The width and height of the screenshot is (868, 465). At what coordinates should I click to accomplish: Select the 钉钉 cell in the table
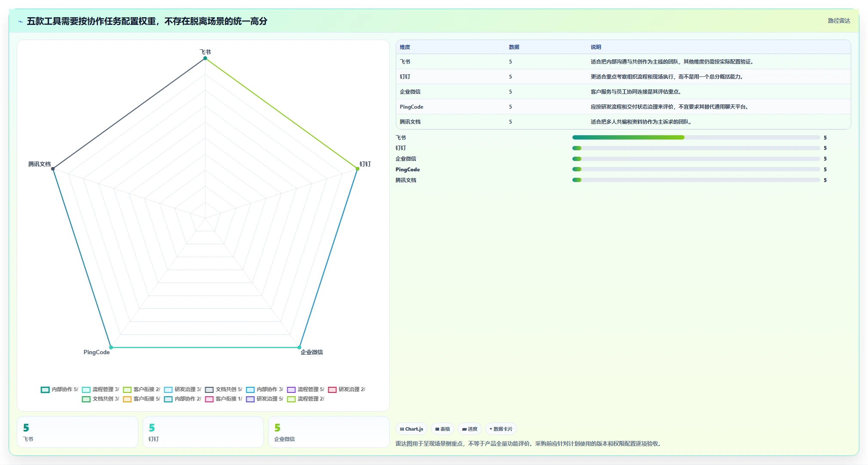coord(405,77)
